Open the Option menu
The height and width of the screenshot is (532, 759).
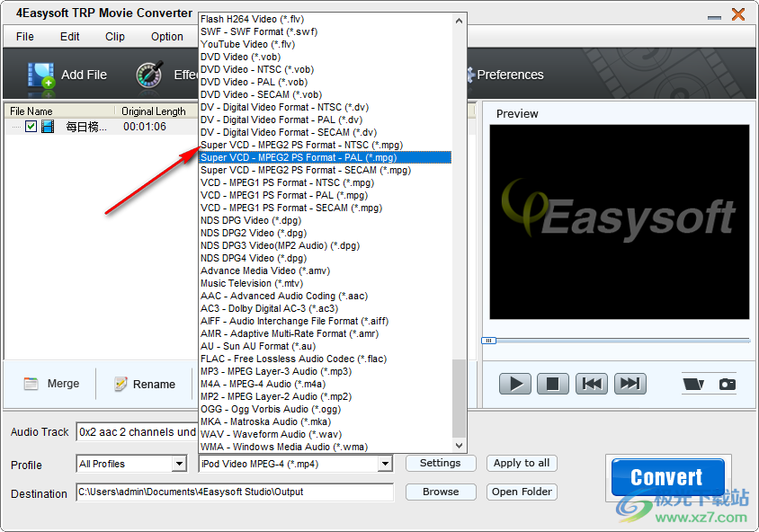point(167,37)
